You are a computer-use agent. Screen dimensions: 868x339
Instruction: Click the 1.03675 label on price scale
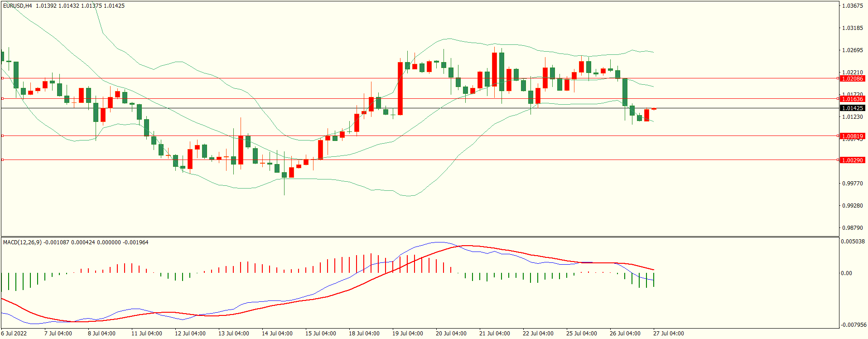point(852,6)
